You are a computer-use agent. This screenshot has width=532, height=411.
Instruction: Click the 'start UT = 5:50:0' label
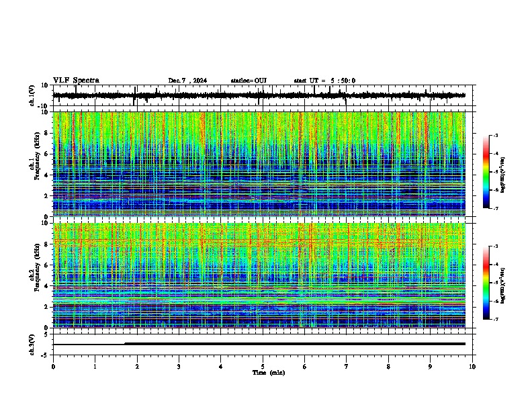[x=324, y=81]
